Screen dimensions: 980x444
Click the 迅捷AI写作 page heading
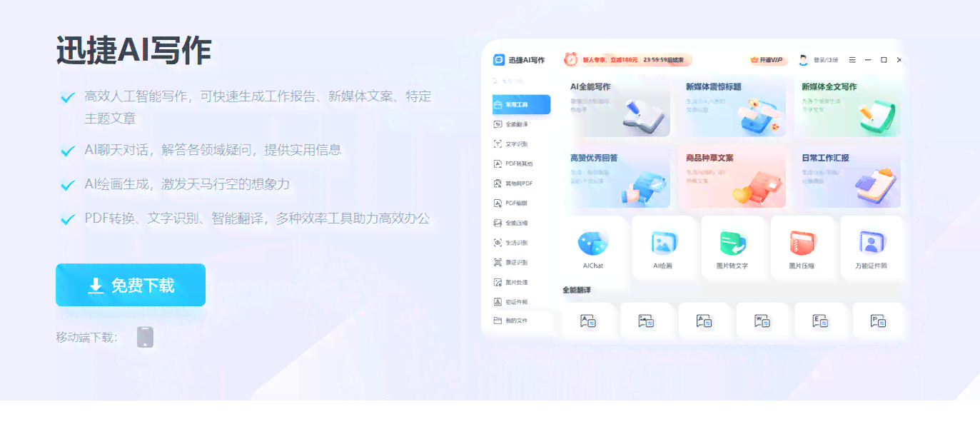[x=133, y=51]
